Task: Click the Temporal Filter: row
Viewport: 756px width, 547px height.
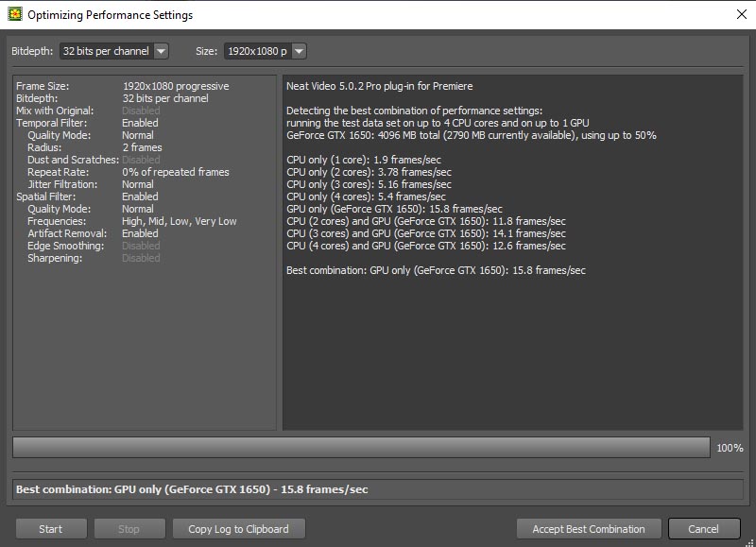Action: coord(87,123)
